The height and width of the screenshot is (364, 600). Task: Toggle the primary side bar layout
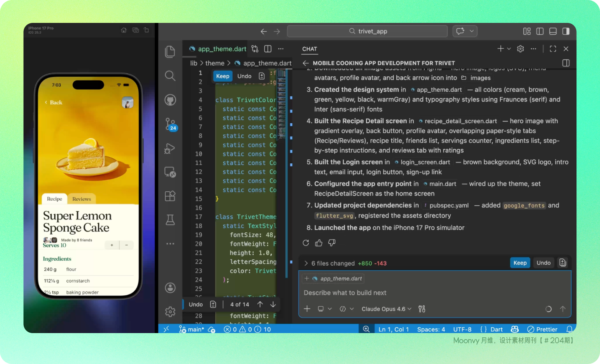[x=540, y=31]
